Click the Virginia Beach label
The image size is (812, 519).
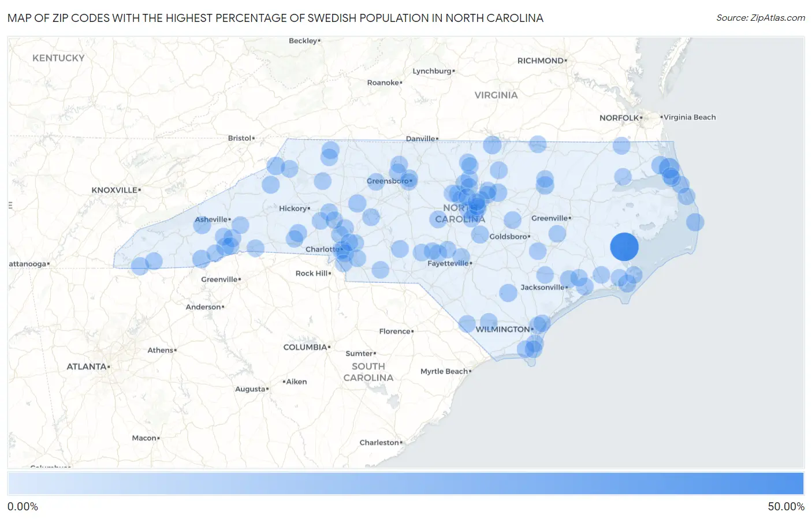[x=690, y=117]
